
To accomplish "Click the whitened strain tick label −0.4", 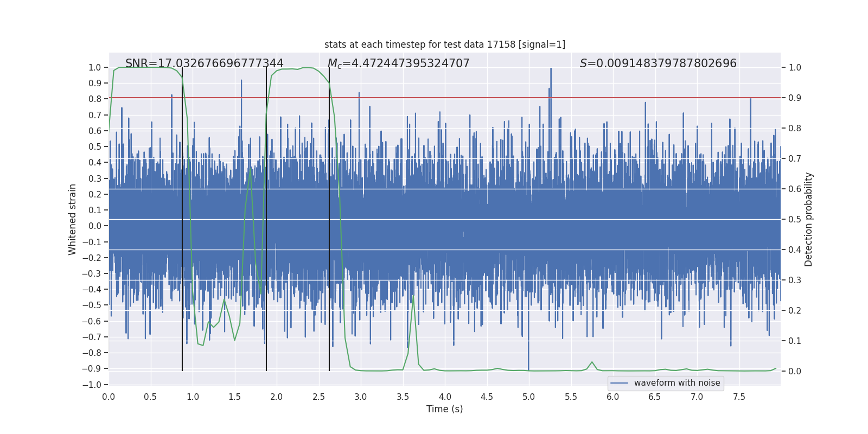I will click(92, 289).
